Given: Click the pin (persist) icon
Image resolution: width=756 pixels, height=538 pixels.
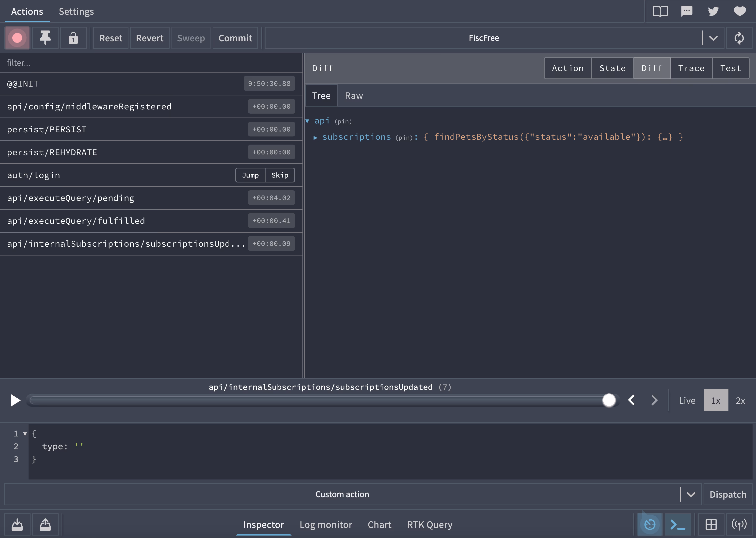Looking at the screenshot, I should 45,38.
